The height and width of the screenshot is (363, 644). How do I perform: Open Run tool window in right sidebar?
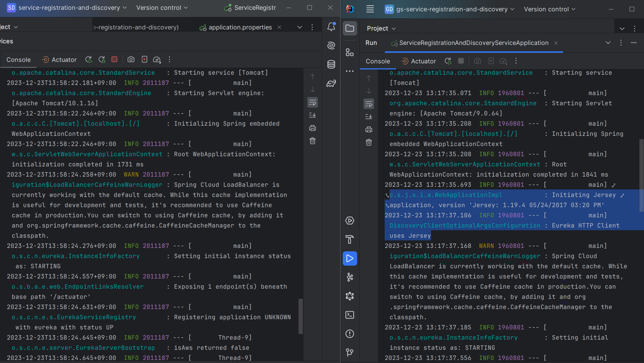350,258
